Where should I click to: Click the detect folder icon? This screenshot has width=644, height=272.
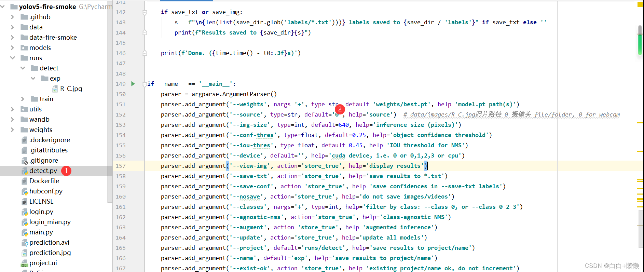point(35,68)
